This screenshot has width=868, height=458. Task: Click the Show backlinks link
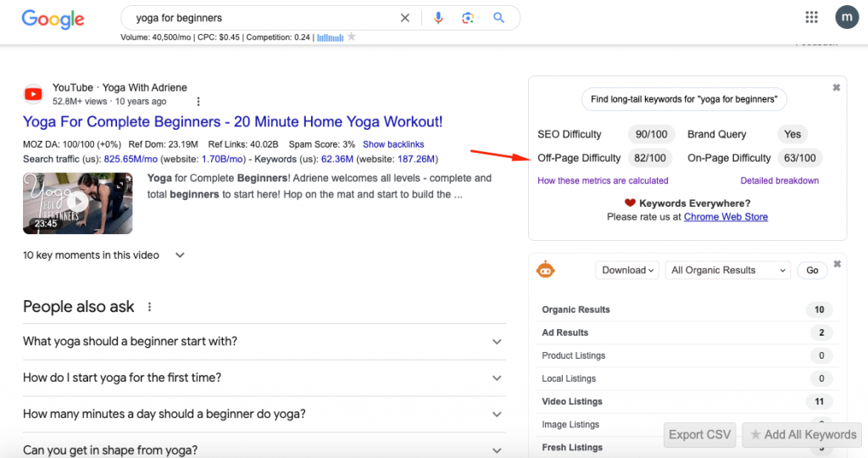point(393,144)
